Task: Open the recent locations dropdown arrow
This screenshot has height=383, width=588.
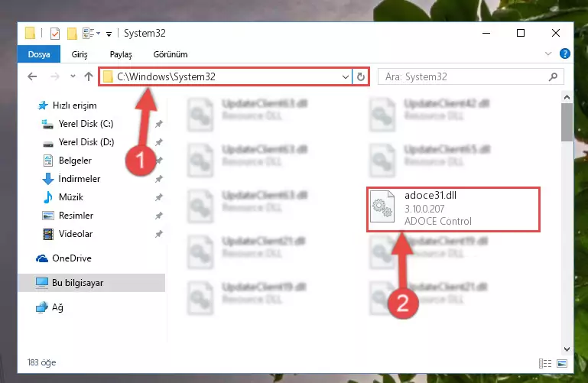Action: coord(73,76)
